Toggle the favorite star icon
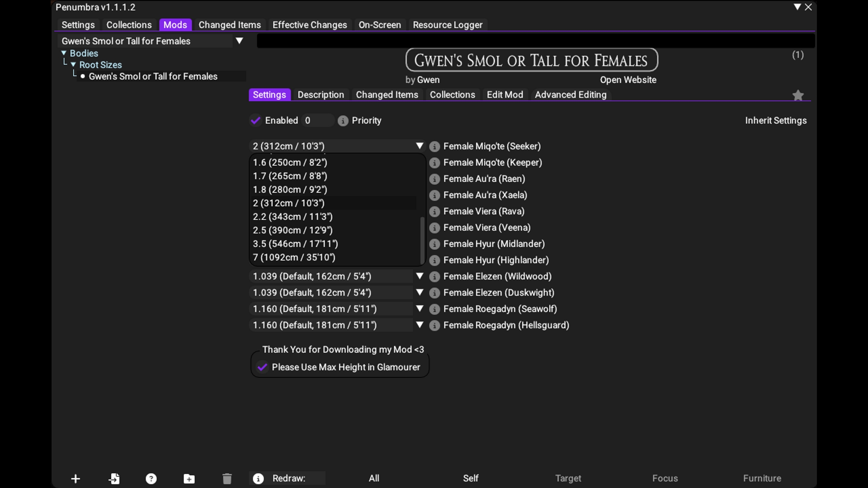 point(798,95)
